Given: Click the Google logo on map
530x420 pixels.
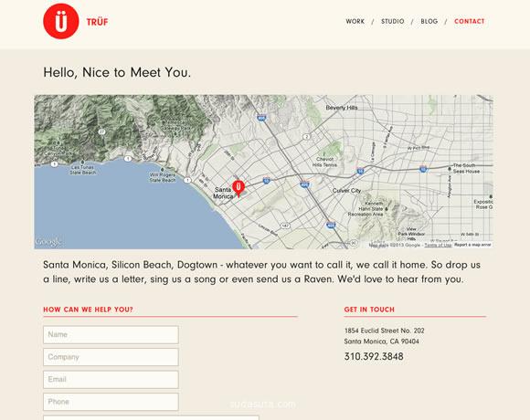Looking at the screenshot, I should pyautogui.click(x=48, y=241).
